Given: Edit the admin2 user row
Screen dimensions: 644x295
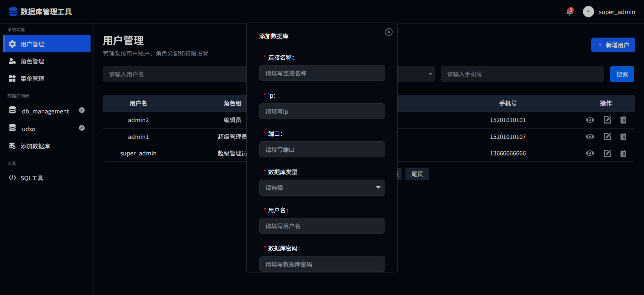Looking at the screenshot, I should (607, 120).
